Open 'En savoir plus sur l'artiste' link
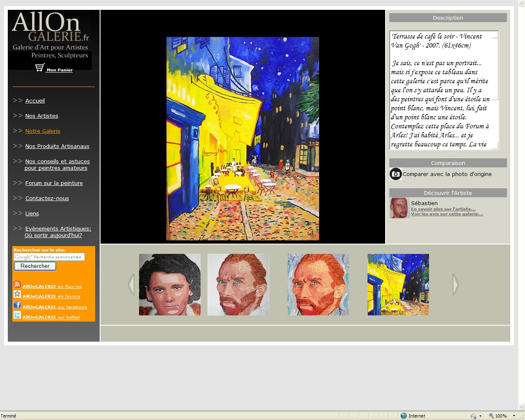Viewport: 525px width, 420px height. click(x=443, y=209)
